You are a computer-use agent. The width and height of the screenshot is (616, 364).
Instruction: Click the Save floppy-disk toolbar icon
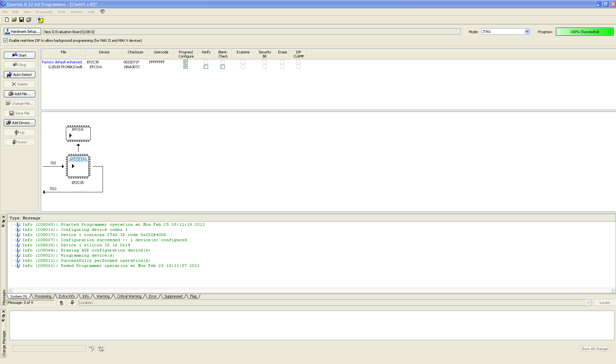point(22,20)
